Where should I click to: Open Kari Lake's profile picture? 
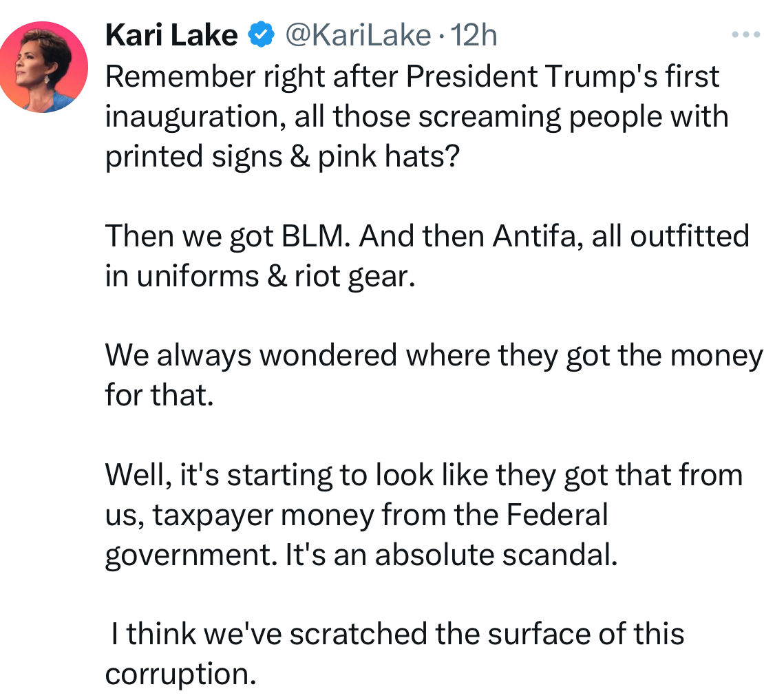pos(43,67)
